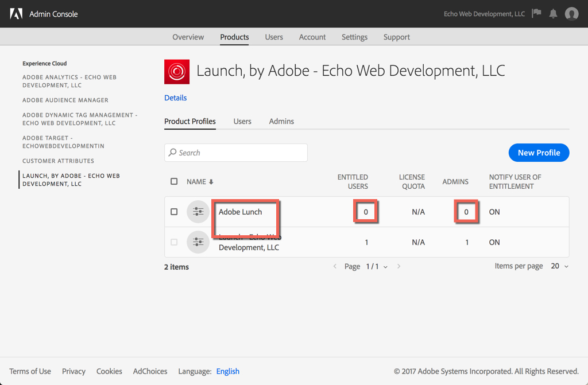
Task: Open the Items per page 20 dropdown
Action: pos(559,266)
